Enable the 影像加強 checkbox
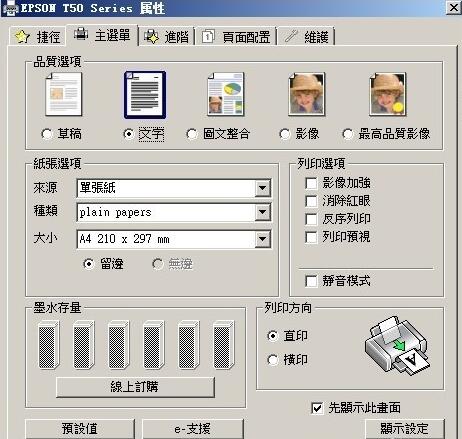This screenshot has height=439, width=462. [x=311, y=183]
